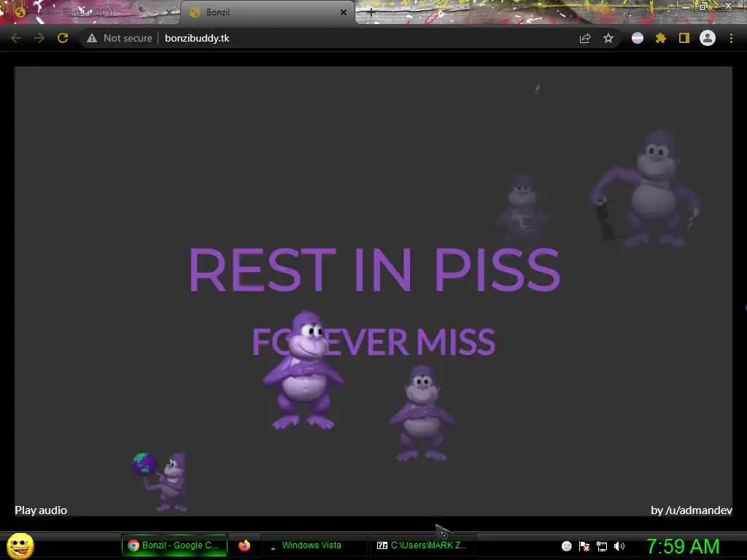Click the 7:59 AM clock
747x560 pixels.
tap(683, 546)
